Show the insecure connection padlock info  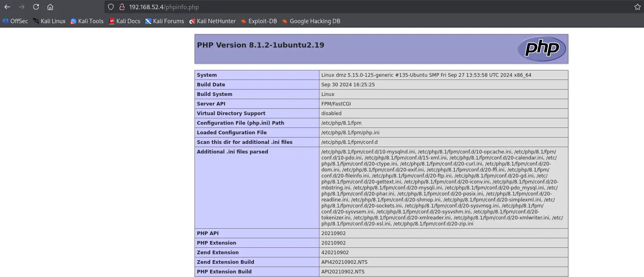(x=122, y=7)
